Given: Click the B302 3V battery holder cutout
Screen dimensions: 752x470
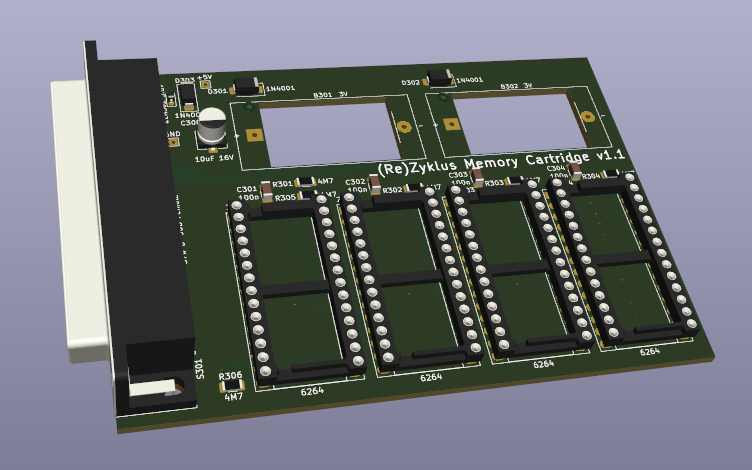Looking at the screenshot, I should [512, 118].
